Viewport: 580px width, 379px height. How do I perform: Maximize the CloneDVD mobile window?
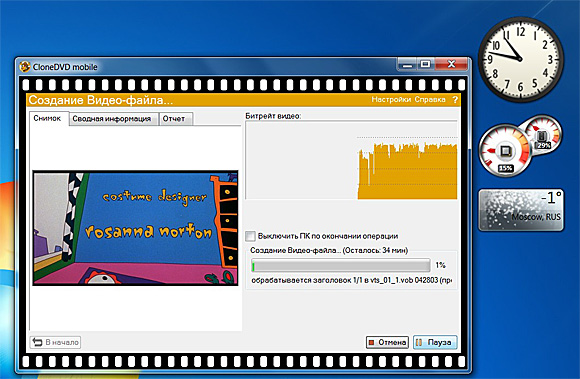click(426, 64)
